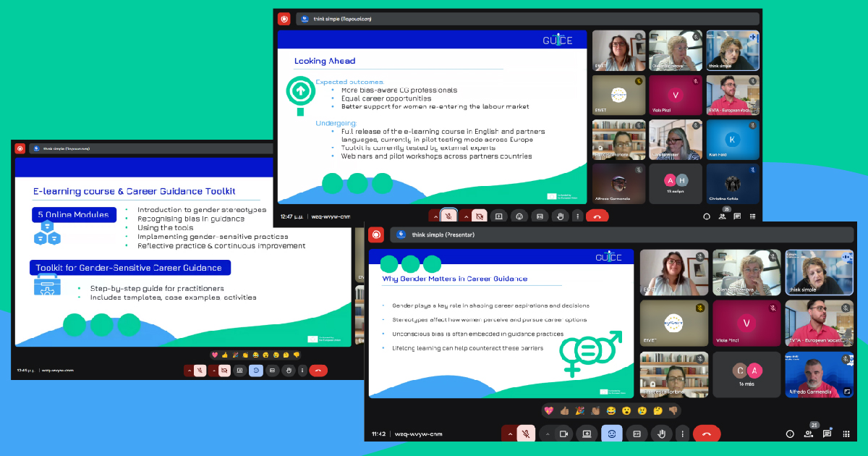Toggle captions in the 11:42 meeting toolbar
The width and height of the screenshot is (868, 456).
[x=637, y=434]
